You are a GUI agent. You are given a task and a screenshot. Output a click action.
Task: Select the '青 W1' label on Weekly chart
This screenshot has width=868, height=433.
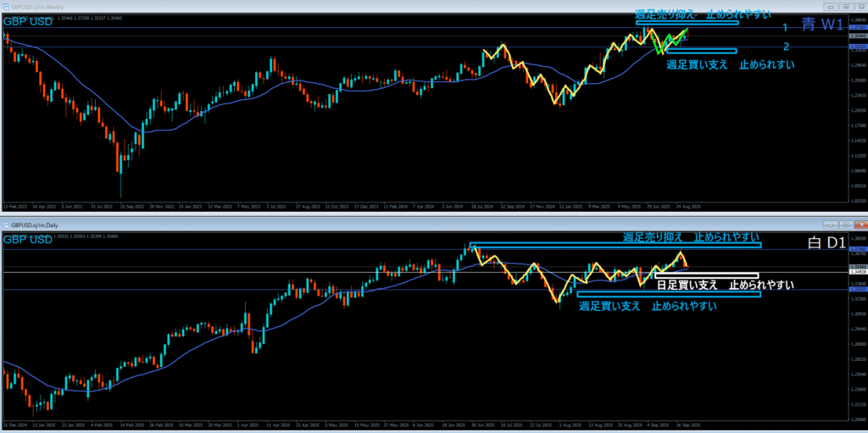821,25
